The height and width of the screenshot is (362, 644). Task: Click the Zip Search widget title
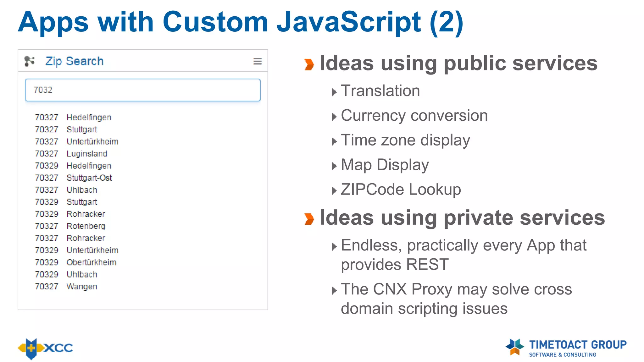pos(74,61)
